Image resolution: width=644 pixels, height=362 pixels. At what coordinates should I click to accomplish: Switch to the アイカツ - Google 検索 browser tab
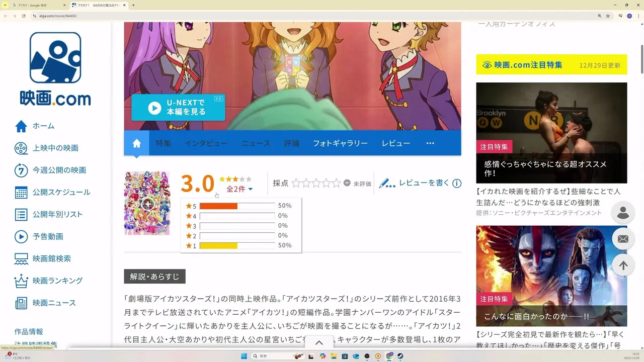click(x=39, y=5)
